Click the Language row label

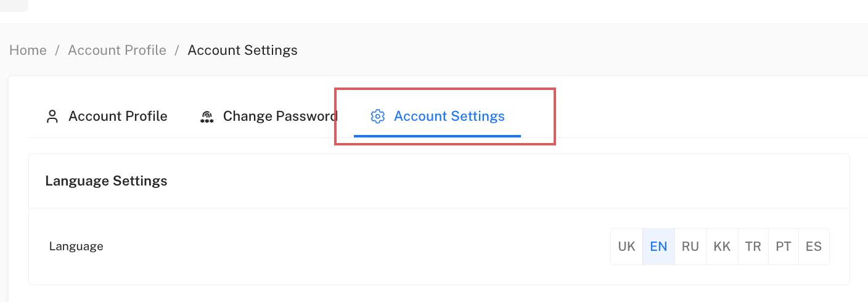[76, 247]
